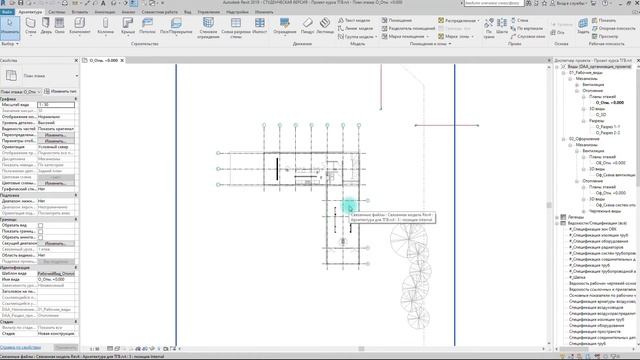Click По грани opening tool

[x=489, y=28]
